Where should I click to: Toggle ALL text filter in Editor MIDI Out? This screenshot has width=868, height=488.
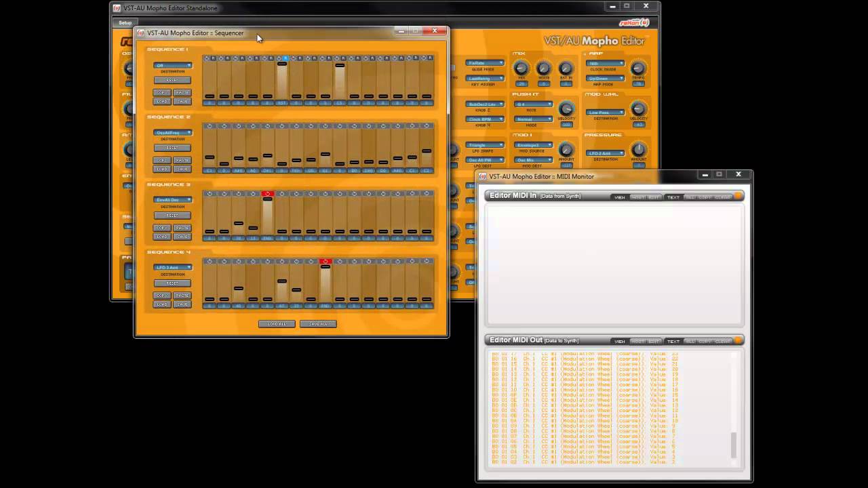[x=690, y=341]
